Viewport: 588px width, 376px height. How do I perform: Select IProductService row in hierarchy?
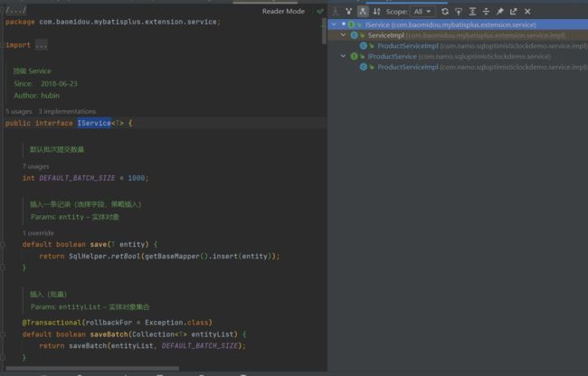(458, 56)
